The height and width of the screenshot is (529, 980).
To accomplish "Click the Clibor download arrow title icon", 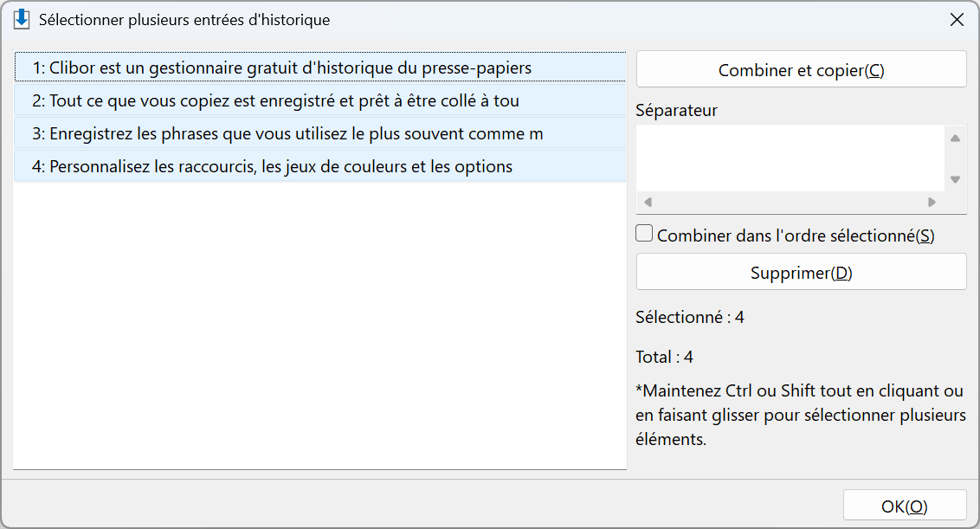I will coord(22,19).
